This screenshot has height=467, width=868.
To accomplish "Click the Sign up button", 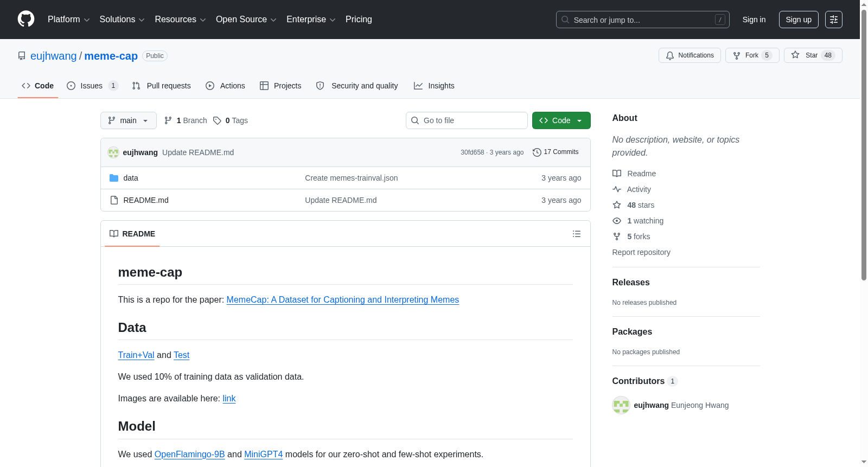I will (799, 20).
